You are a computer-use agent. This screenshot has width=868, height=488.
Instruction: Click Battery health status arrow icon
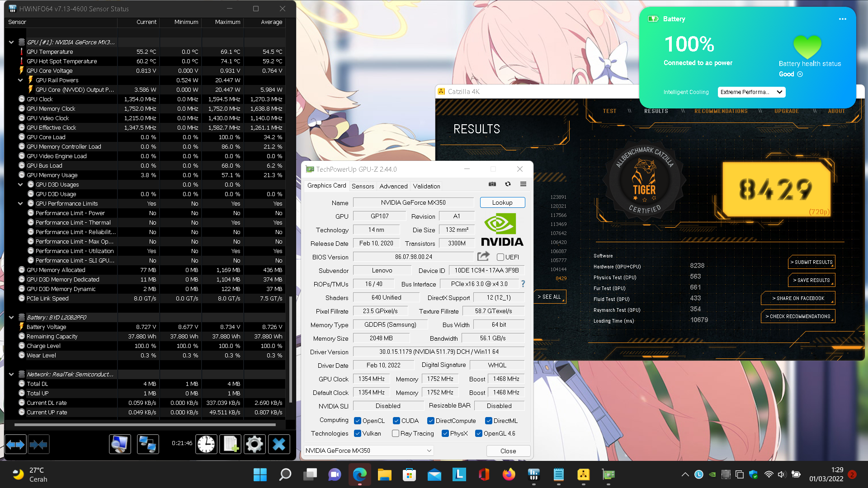(x=800, y=74)
